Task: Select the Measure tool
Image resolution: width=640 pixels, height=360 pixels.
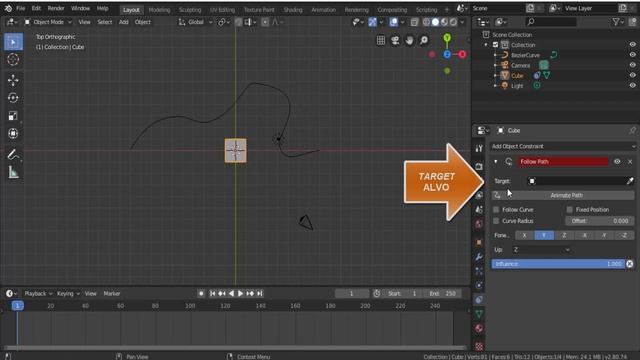Action: coord(13,173)
